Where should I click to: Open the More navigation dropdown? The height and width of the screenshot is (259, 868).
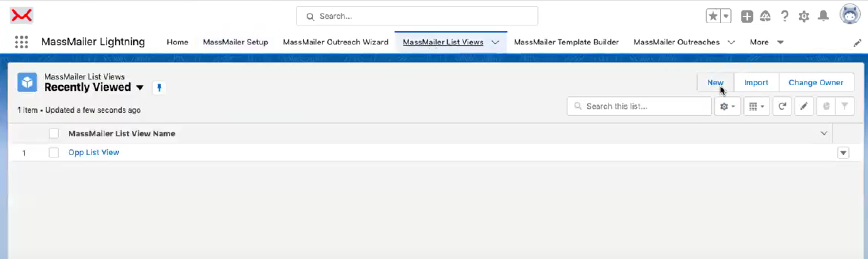tap(766, 42)
